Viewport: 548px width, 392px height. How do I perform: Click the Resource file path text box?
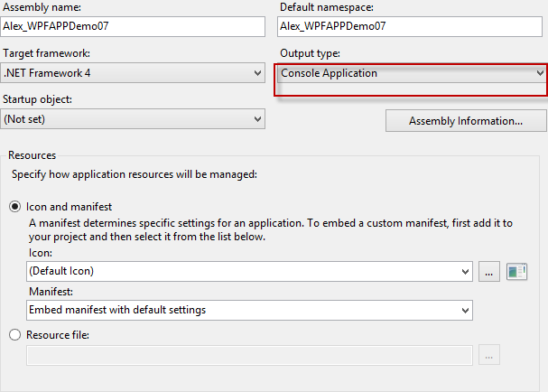point(249,355)
